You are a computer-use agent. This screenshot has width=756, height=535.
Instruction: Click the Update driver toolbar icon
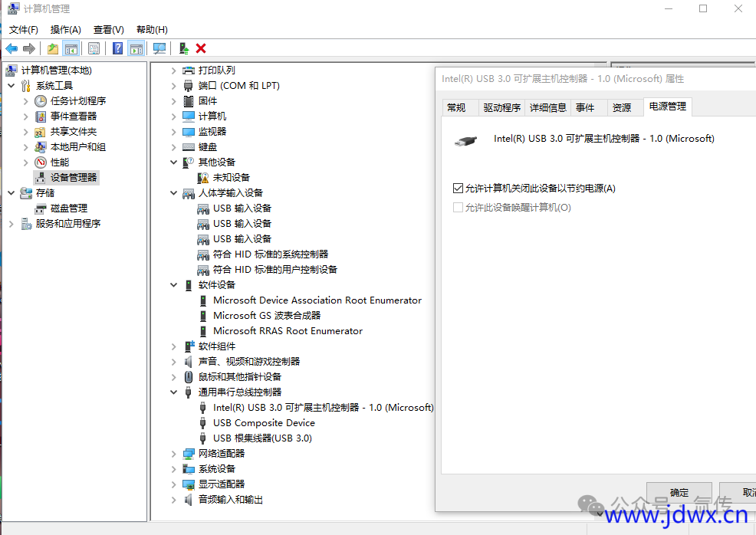(x=184, y=48)
